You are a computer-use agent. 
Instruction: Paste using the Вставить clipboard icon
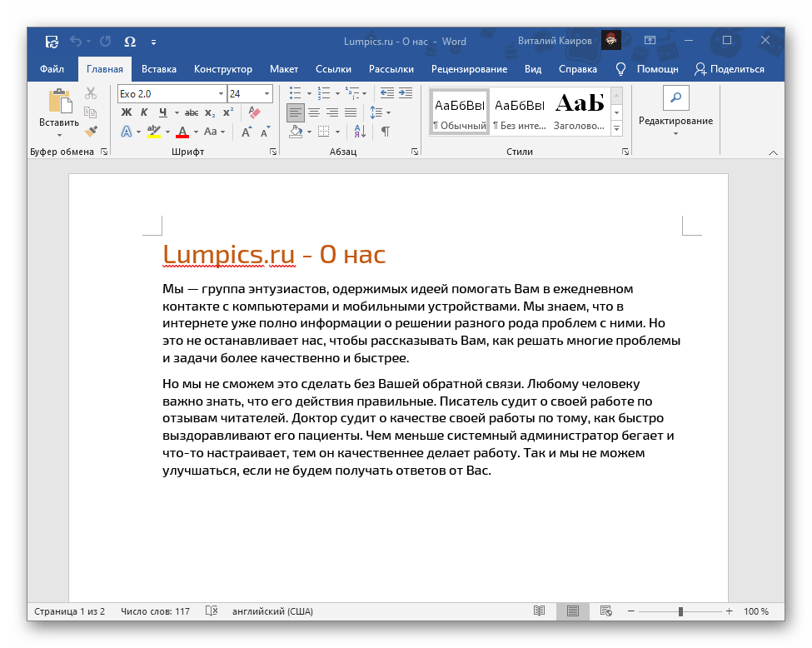(60, 101)
